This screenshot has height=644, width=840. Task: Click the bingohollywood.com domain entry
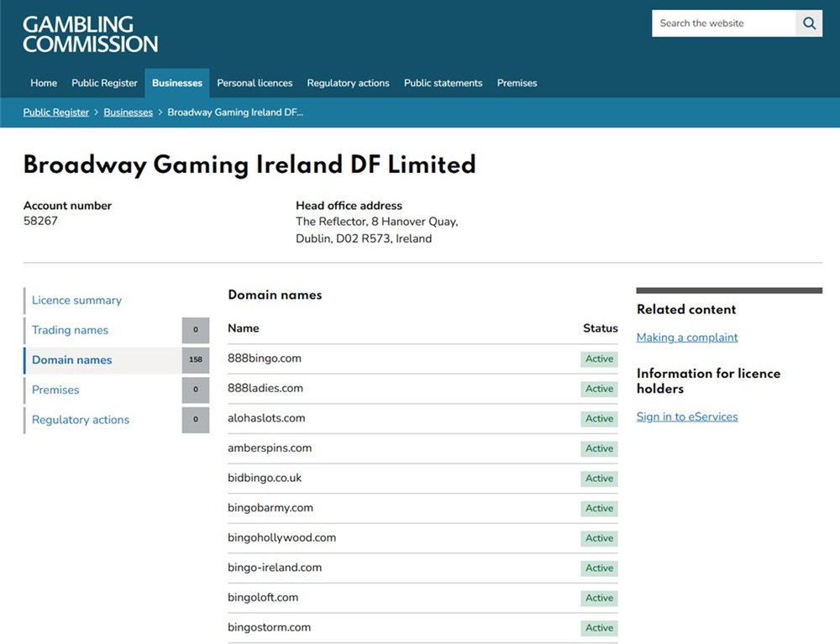coord(281,538)
